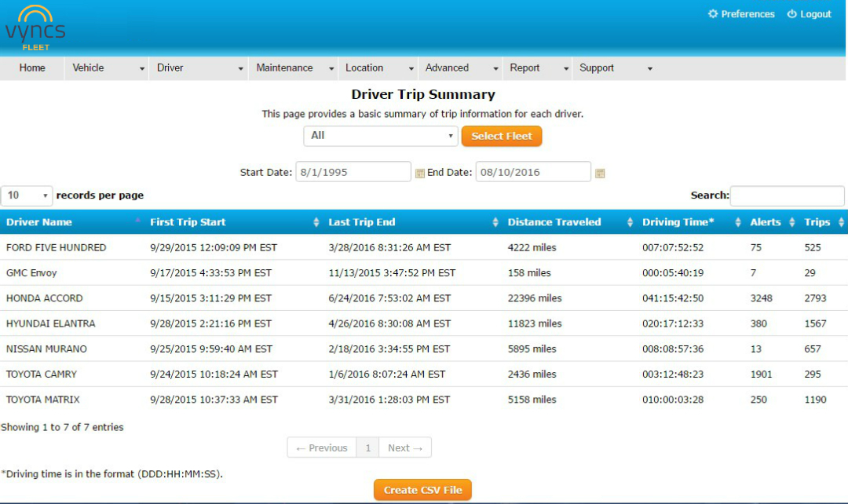Click the 041:15:42:50 driving time cell
The height and width of the screenshot is (504, 848).
(x=673, y=298)
